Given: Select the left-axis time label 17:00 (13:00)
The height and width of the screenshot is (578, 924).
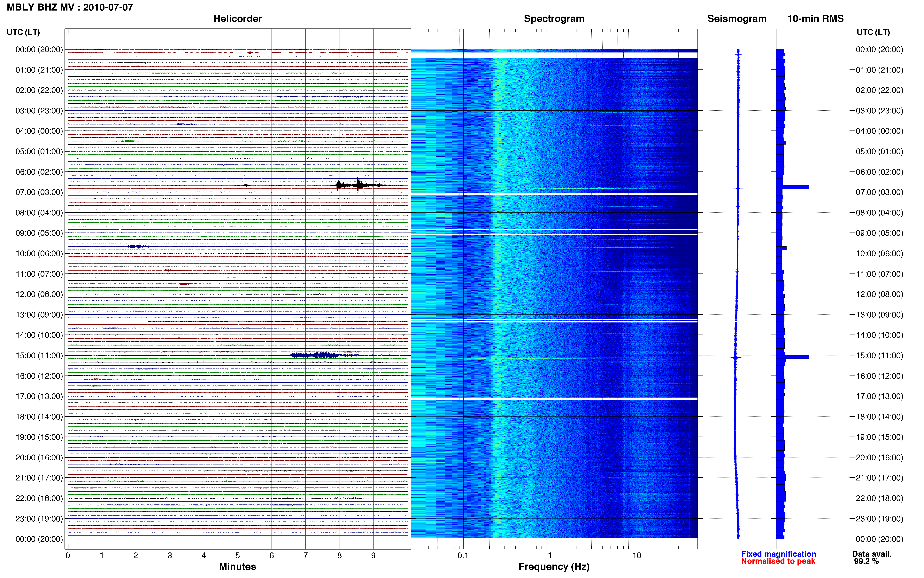Looking at the screenshot, I should coord(39,396).
